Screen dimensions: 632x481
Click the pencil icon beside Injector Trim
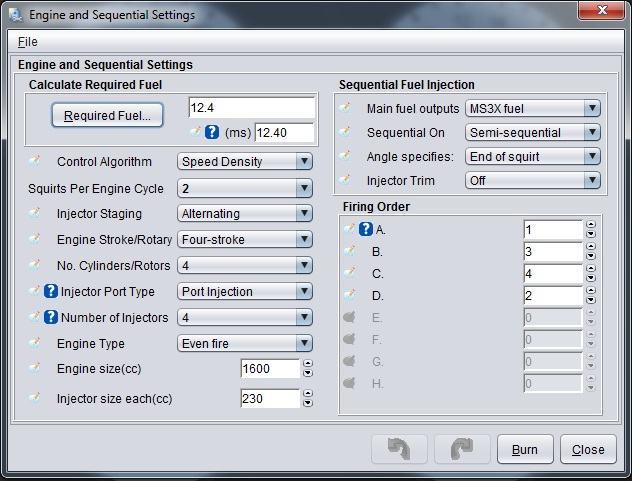[345, 180]
